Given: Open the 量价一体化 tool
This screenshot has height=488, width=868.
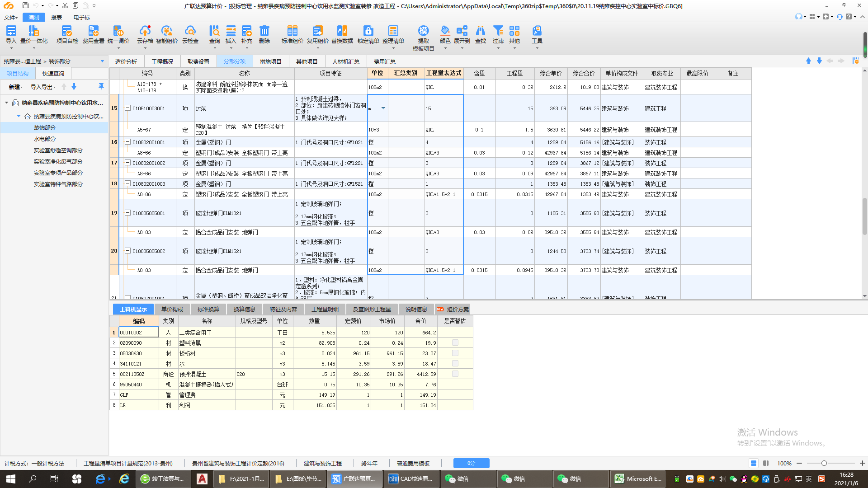Looking at the screenshot, I should (34, 35).
